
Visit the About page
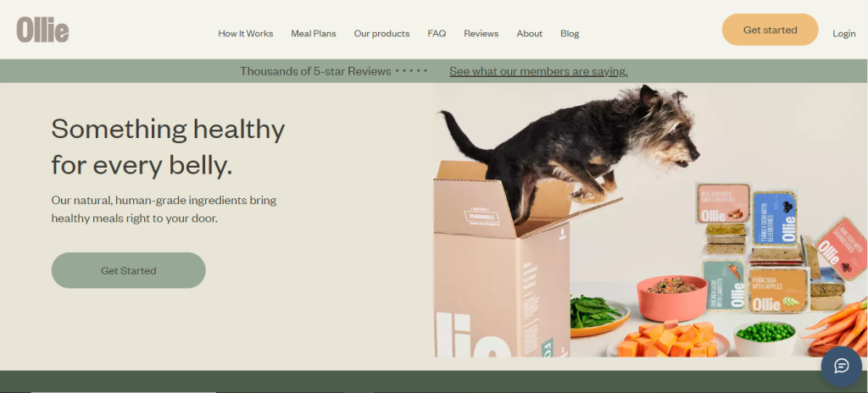pos(529,33)
